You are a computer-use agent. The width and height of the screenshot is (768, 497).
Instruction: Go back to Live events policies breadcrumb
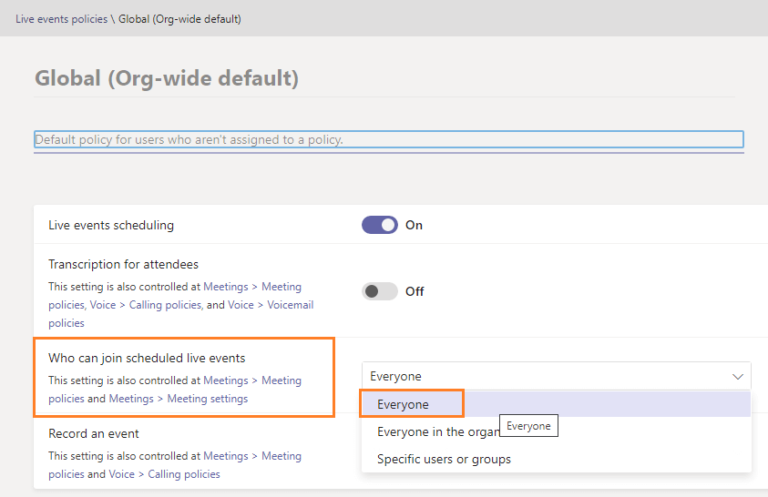click(x=61, y=19)
